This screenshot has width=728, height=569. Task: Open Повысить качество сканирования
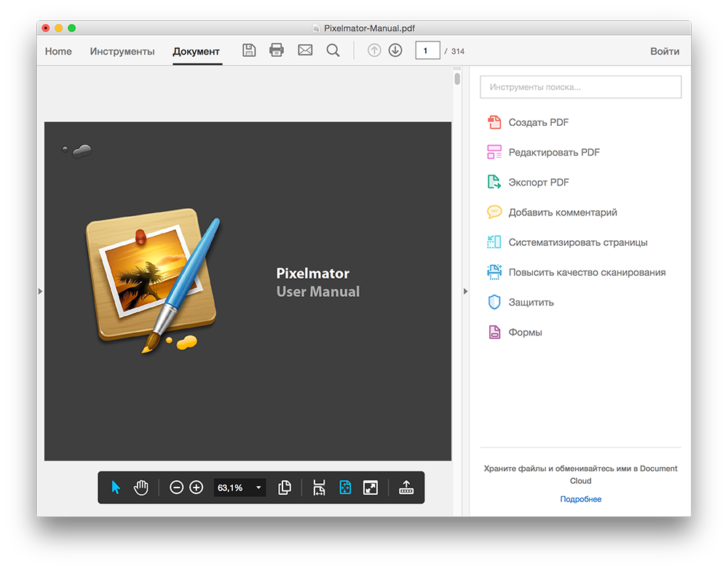(x=587, y=272)
